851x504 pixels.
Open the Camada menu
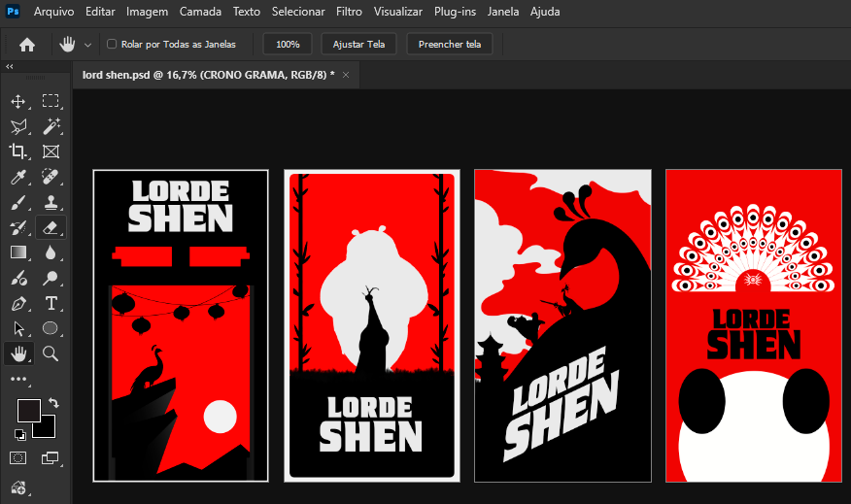200,12
